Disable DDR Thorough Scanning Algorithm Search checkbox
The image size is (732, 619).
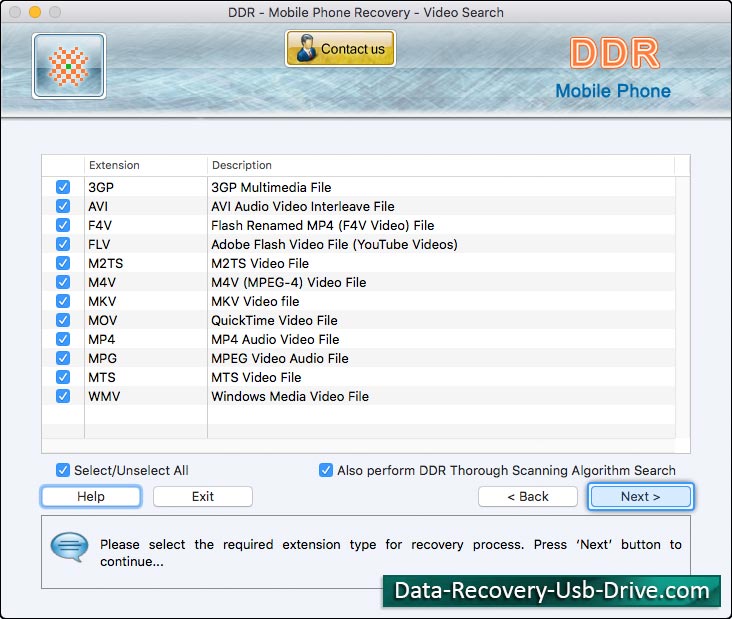click(326, 470)
